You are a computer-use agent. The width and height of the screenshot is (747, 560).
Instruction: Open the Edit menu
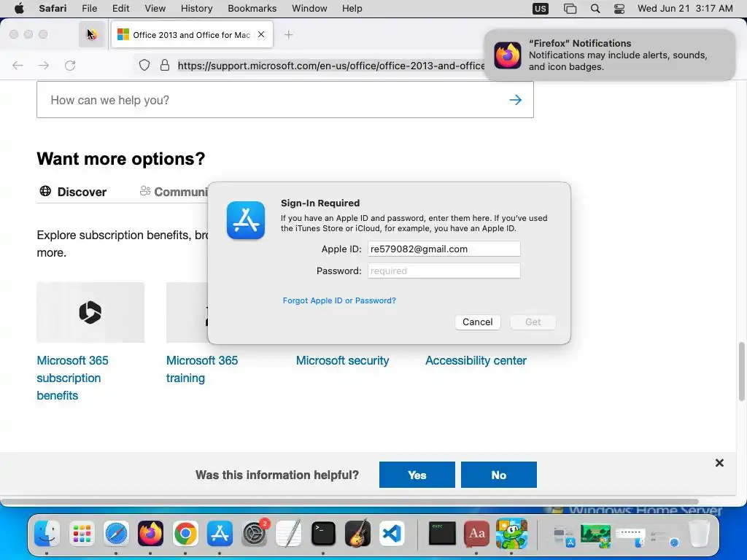coord(120,8)
